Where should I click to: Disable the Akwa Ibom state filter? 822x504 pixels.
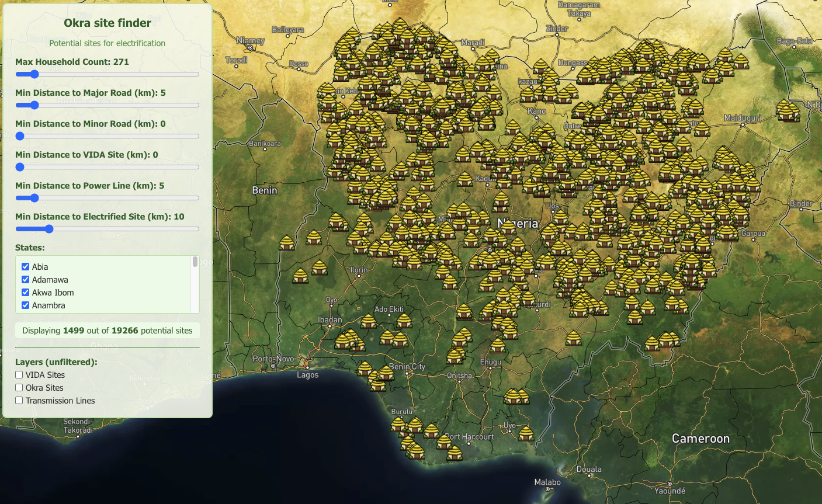[25, 293]
